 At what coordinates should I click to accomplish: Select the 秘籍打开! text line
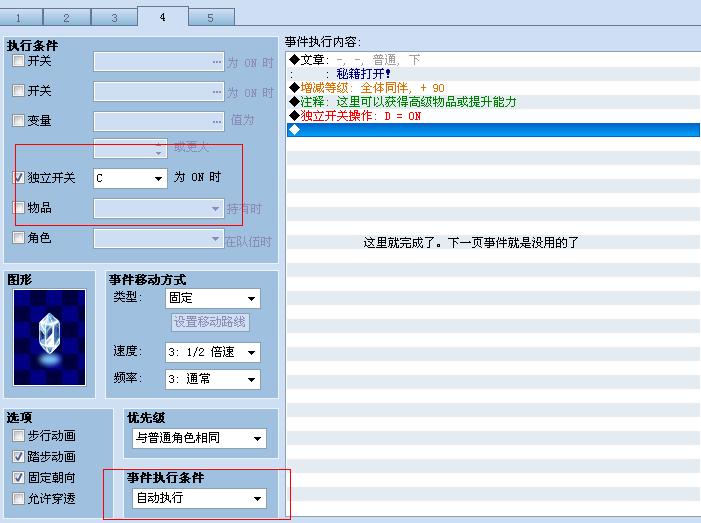pyautogui.click(x=493, y=74)
